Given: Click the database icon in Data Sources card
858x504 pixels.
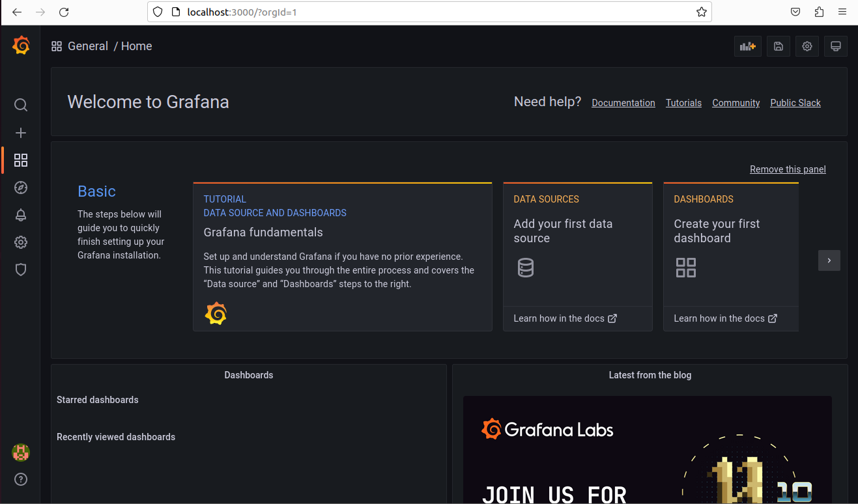Looking at the screenshot, I should [x=526, y=268].
